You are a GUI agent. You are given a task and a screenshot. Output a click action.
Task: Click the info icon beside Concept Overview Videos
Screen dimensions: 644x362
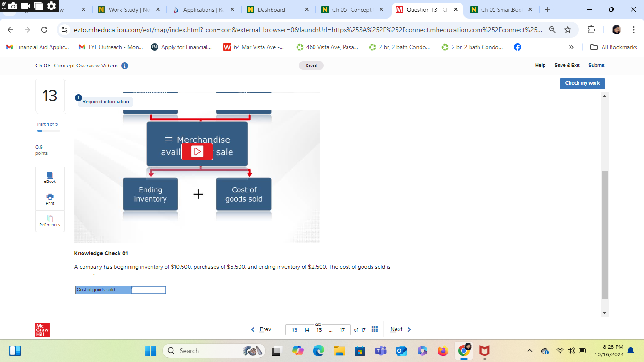pyautogui.click(x=124, y=66)
